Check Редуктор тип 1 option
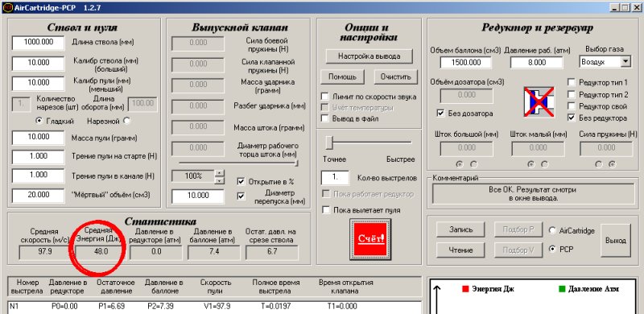Screen dimensions: 644x314 point(572,82)
